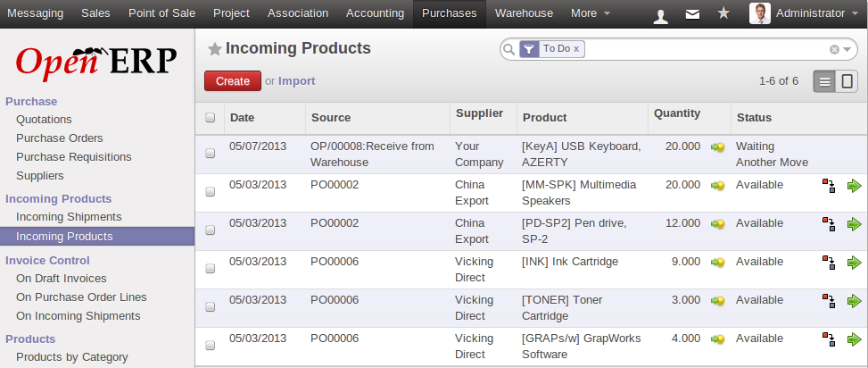868x368 pixels.
Task: Click the favorites star icon in top bar
Action: (723, 14)
